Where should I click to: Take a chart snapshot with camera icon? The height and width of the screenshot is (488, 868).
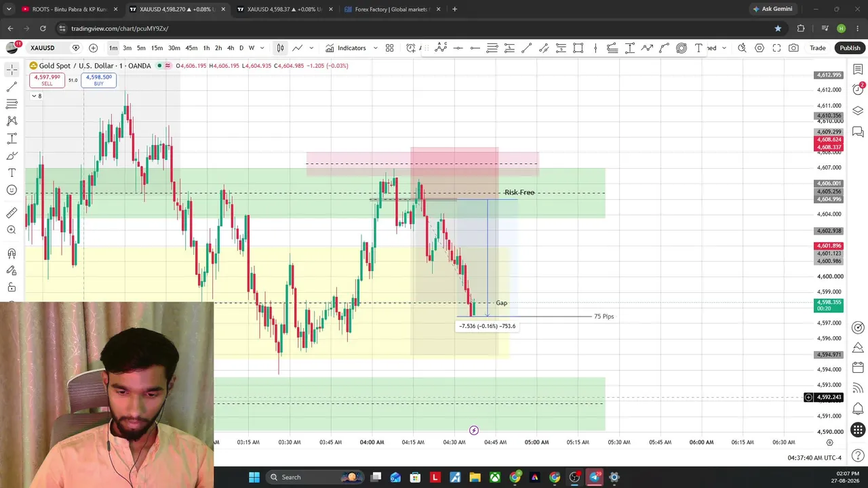793,48
